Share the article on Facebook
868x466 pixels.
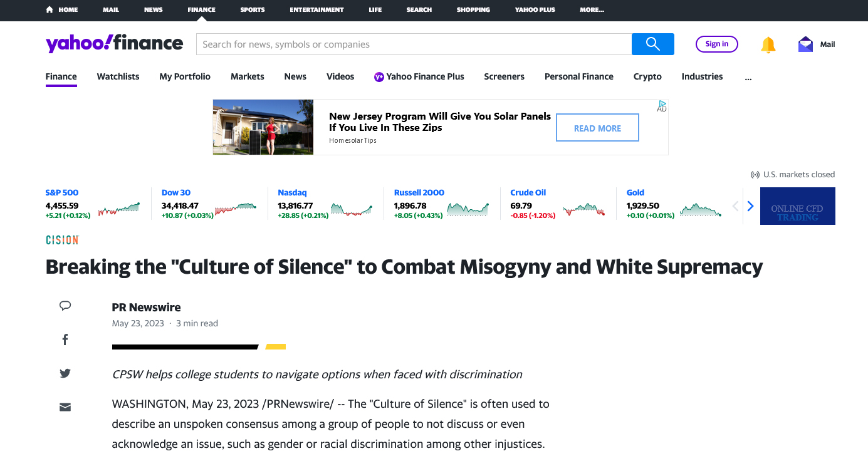pyautogui.click(x=65, y=339)
